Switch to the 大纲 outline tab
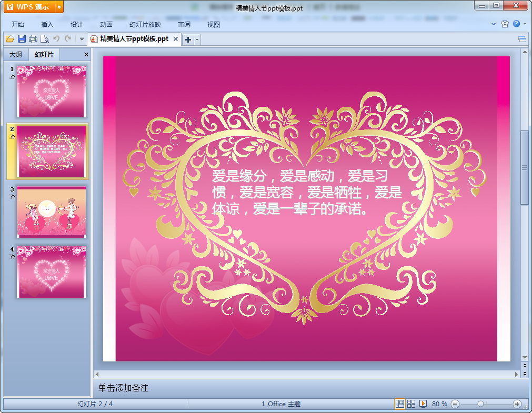The width and height of the screenshot is (532, 413). [x=16, y=54]
